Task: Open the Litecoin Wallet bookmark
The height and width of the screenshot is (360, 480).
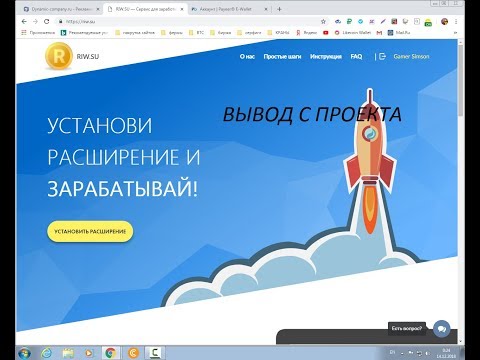Action: point(353,33)
